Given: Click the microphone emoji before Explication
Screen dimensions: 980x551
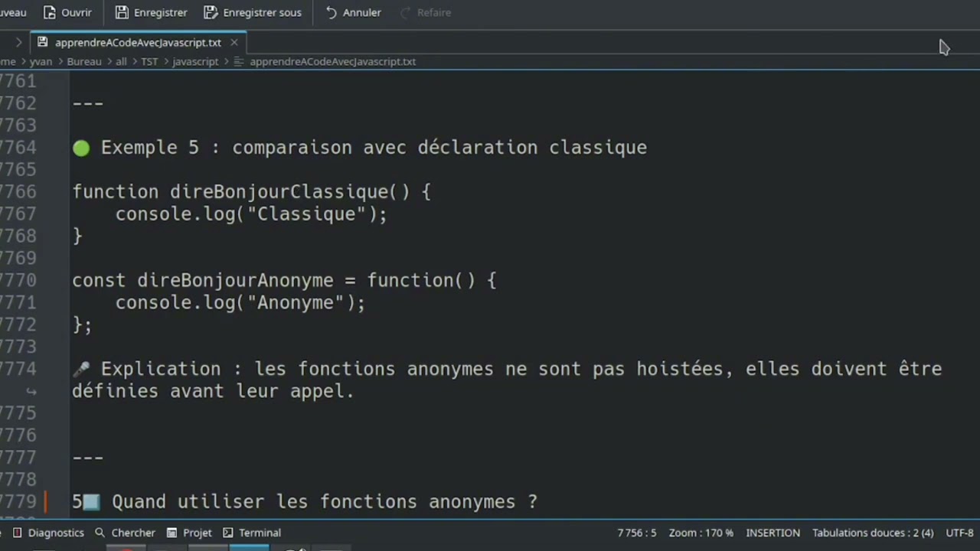Looking at the screenshot, I should coord(81,369).
